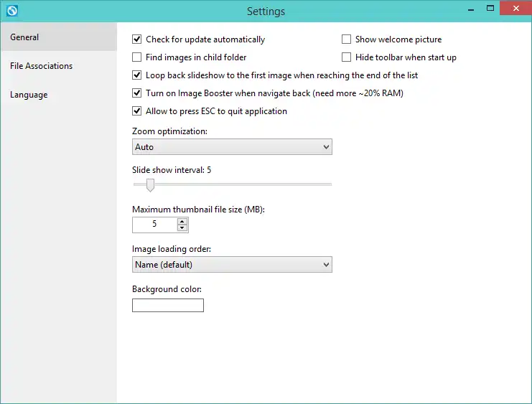Minimize the Settings window
The width and height of the screenshot is (532, 404).
(x=471, y=10)
